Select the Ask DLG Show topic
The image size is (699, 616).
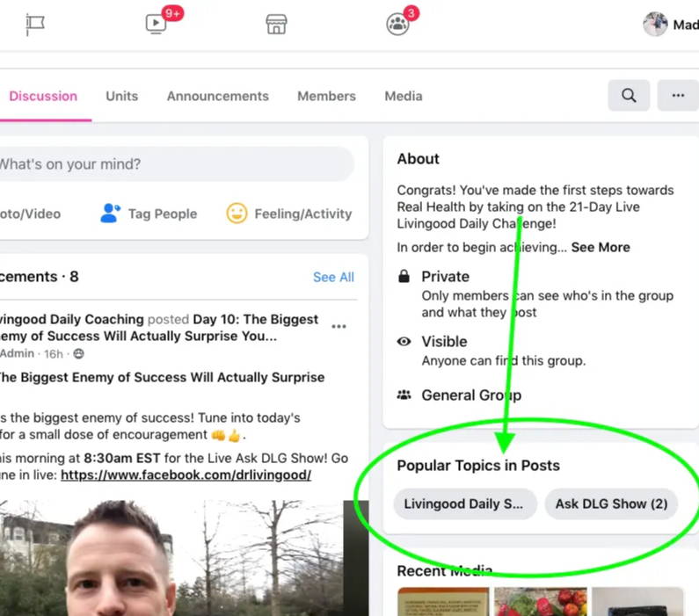point(611,504)
